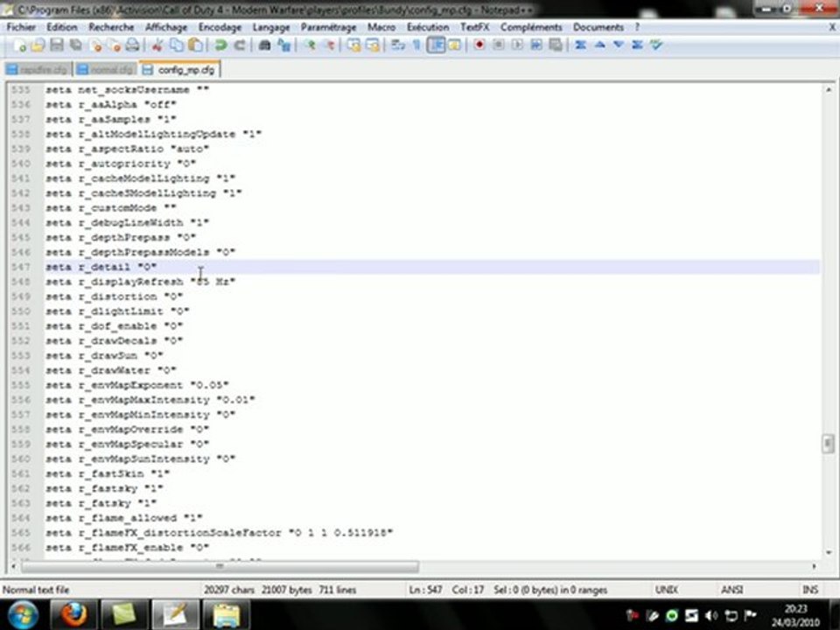
Task: Open the Compléments menu
Action: tap(531, 27)
